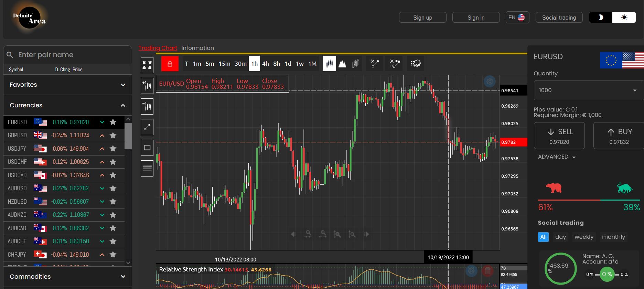Toggle favorite star for NZDUSD

click(x=113, y=202)
